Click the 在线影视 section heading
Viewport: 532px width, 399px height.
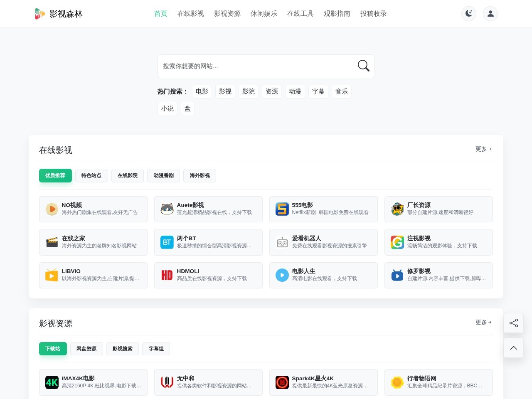pyautogui.click(x=56, y=150)
